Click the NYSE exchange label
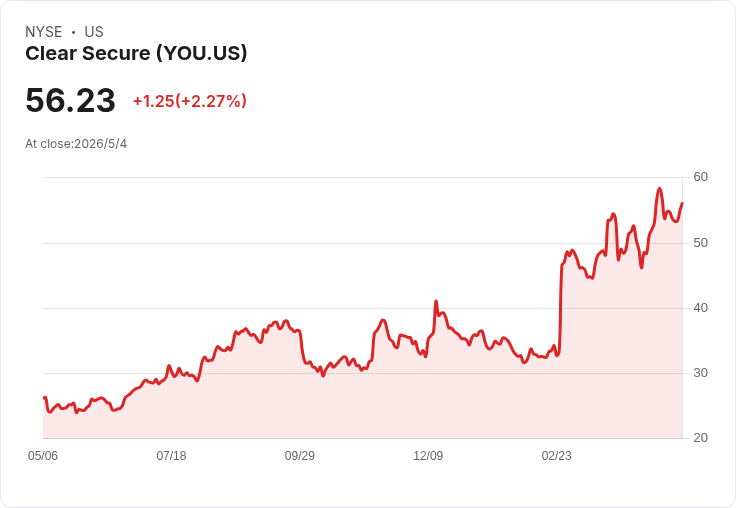The width and height of the screenshot is (736, 508). point(44,32)
